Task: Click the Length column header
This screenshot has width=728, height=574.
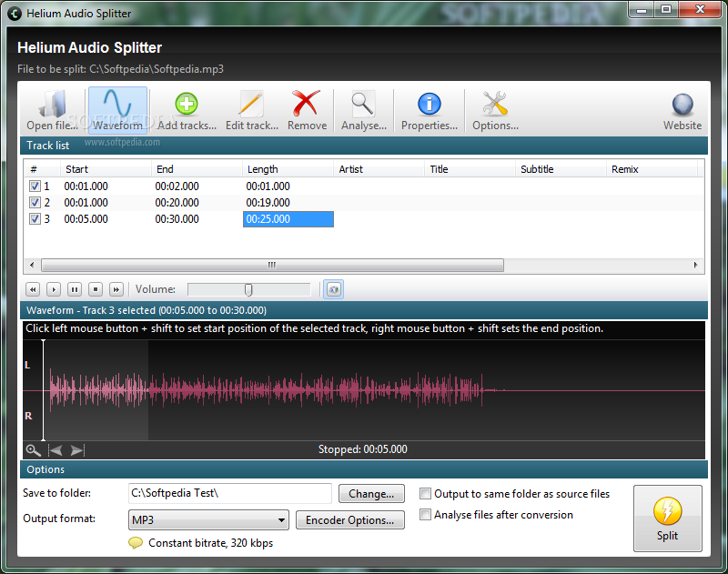Action: pos(288,169)
